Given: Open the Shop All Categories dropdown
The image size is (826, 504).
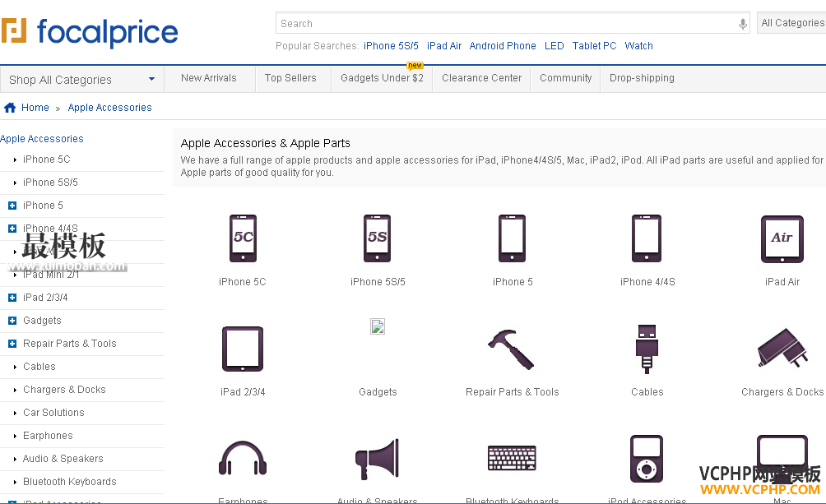Looking at the screenshot, I should tap(82, 80).
